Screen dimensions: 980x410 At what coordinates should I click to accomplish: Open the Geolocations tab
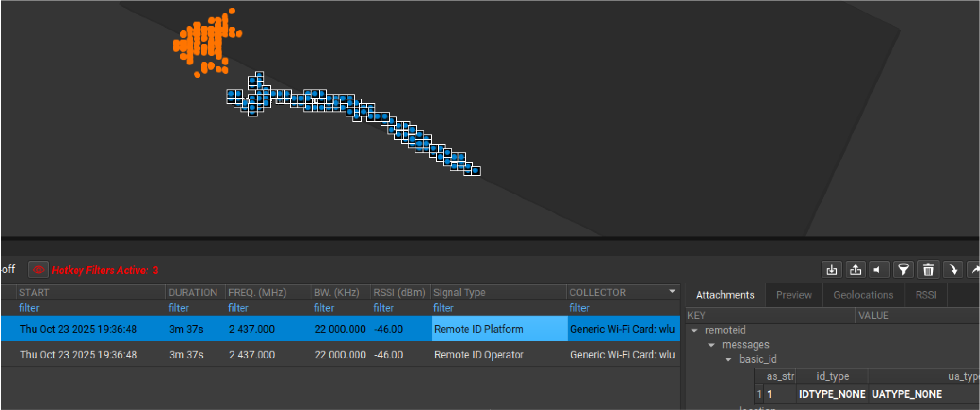coord(863,295)
